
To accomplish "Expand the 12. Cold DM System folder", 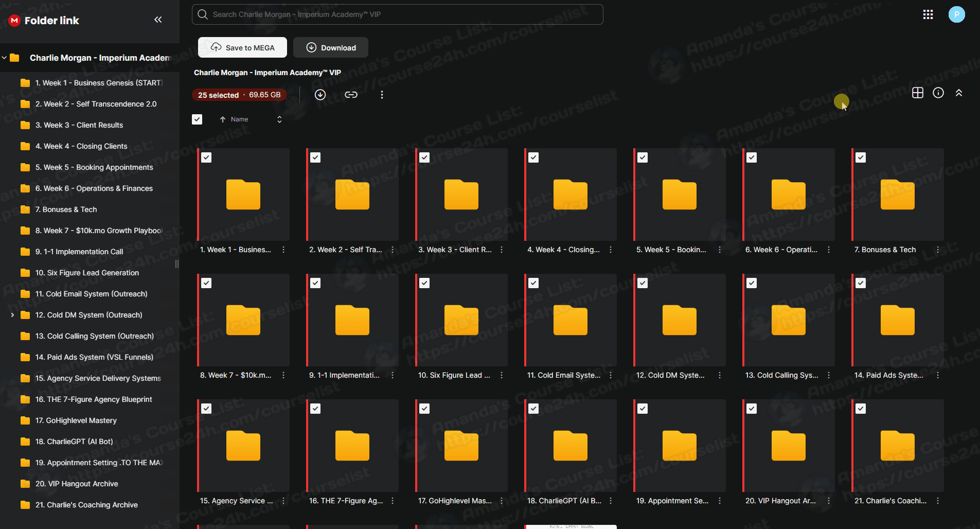I will (12, 315).
